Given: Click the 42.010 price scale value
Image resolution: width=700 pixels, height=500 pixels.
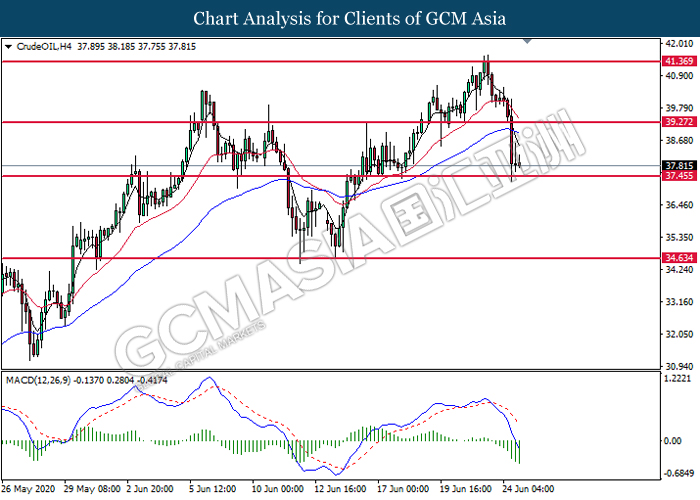Looking at the screenshot, I should [679, 43].
